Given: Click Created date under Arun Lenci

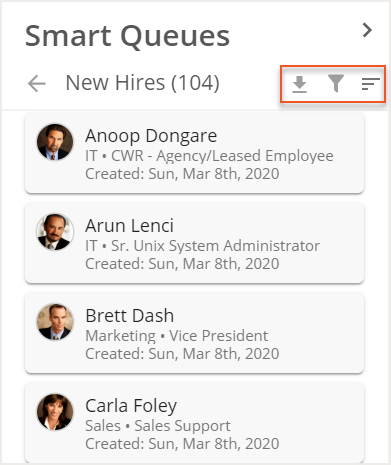Looking at the screenshot, I should [182, 264].
